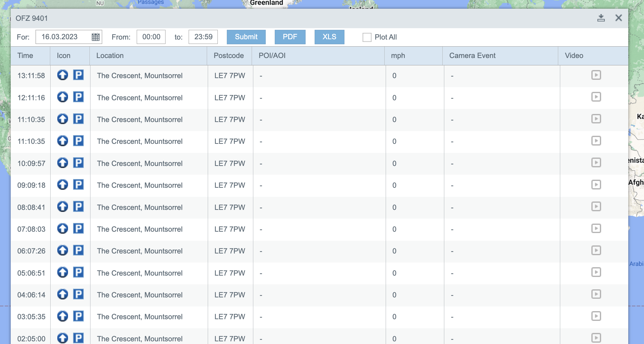
Task: Open the calendar date picker icon
Action: click(x=95, y=37)
